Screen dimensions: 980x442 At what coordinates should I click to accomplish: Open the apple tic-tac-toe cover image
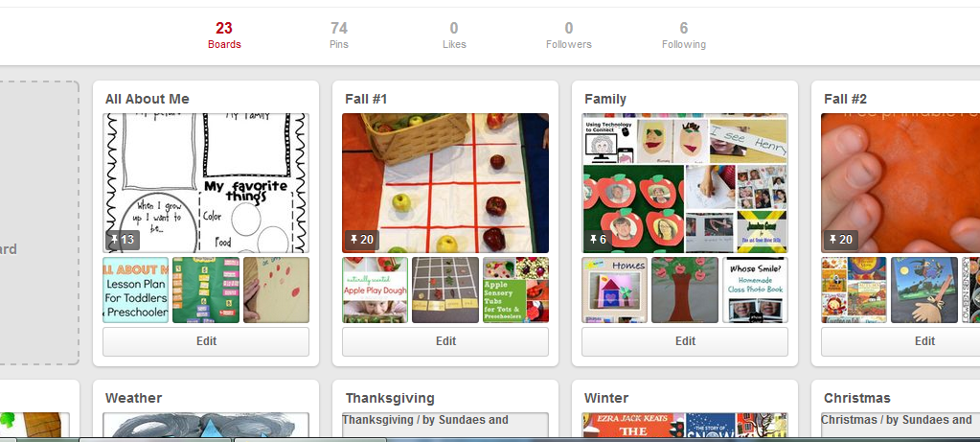click(x=445, y=183)
